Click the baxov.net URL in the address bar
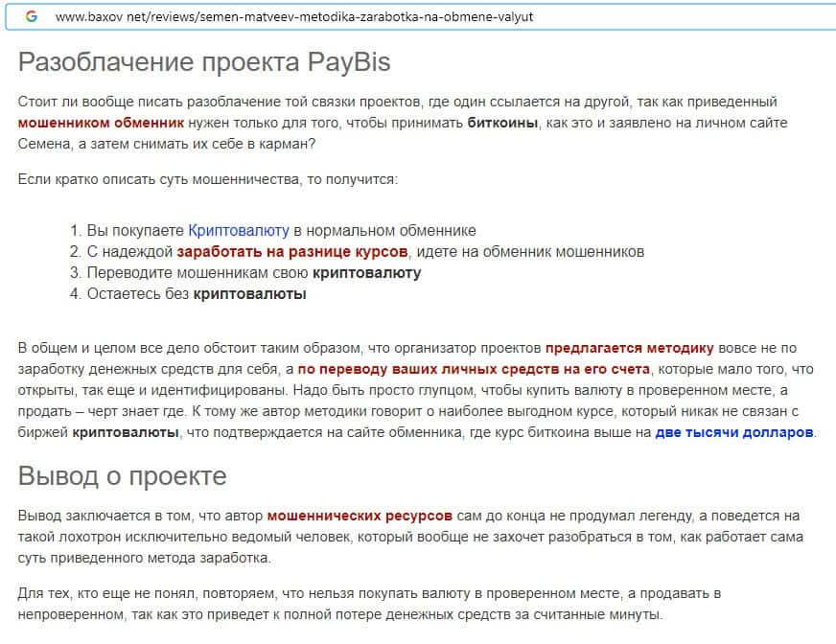 tap(293, 17)
